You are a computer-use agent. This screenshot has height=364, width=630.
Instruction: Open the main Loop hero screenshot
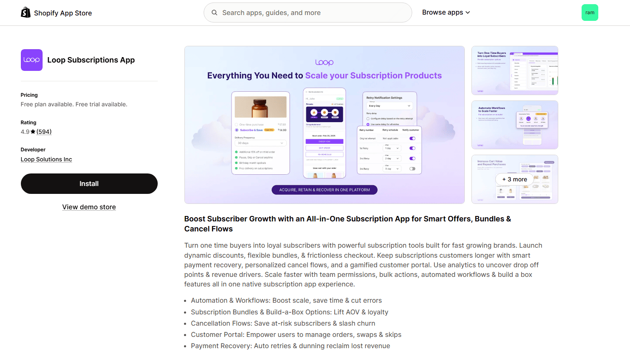pyautogui.click(x=325, y=125)
